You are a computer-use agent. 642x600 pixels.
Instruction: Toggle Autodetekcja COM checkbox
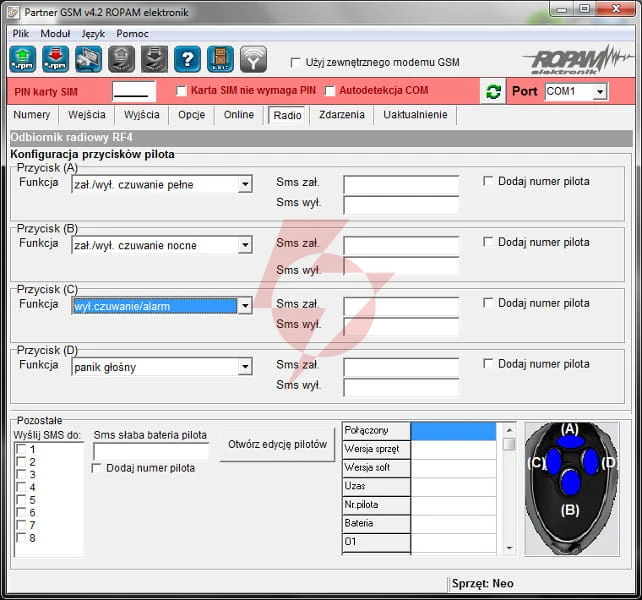pyautogui.click(x=330, y=91)
